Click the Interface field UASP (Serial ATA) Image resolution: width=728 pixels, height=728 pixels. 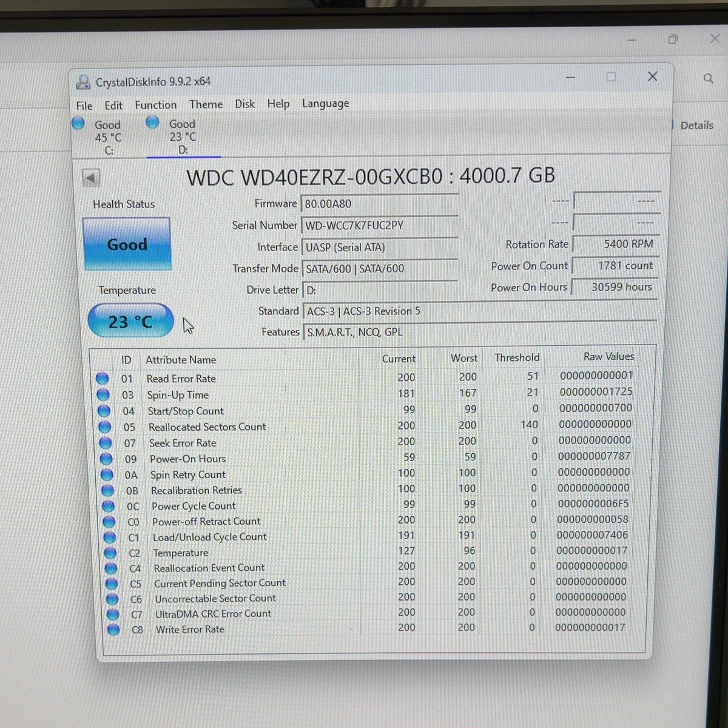(x=380, y=248)
